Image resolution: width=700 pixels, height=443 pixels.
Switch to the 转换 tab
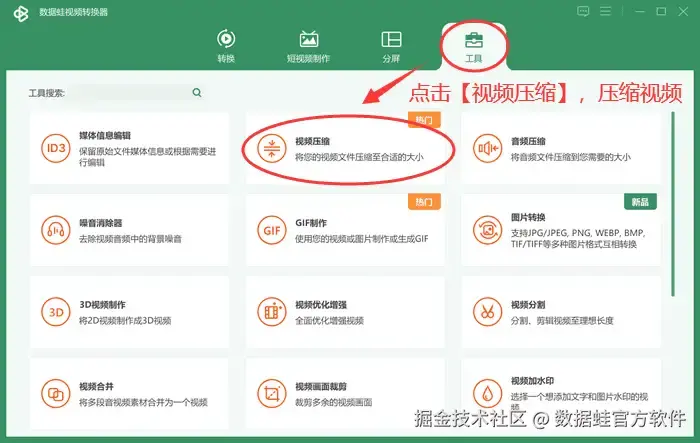click(226, 46)
